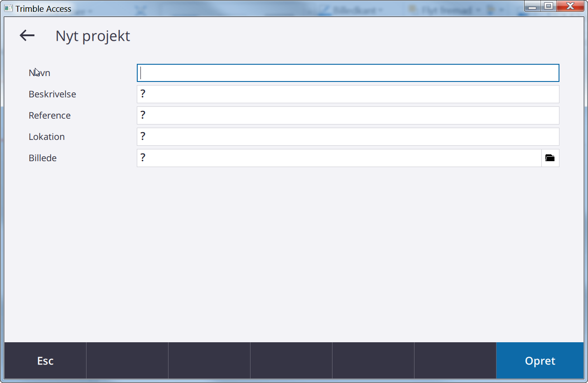Image resolution: width=588 pixels, height=383 pixels.
Task: Activate the Lokation input field
Action: 348,137
